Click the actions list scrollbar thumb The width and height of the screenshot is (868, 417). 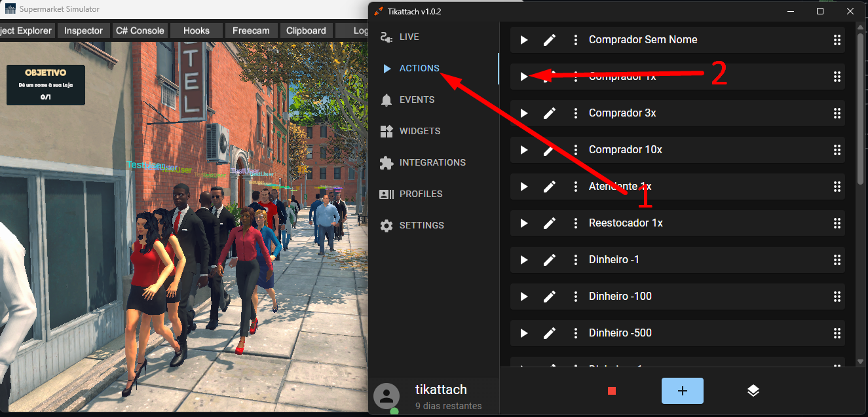tap(860, 109)
